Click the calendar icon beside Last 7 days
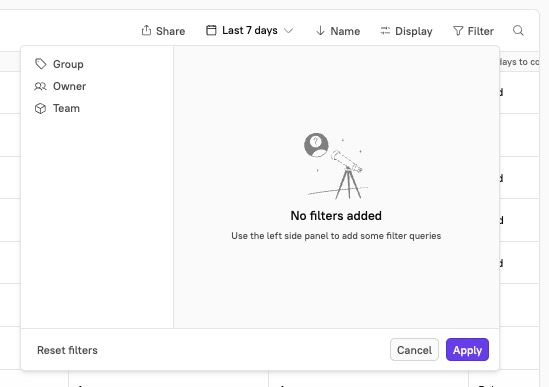The height and width of the screenshot is (387, 549). (211, 30)
